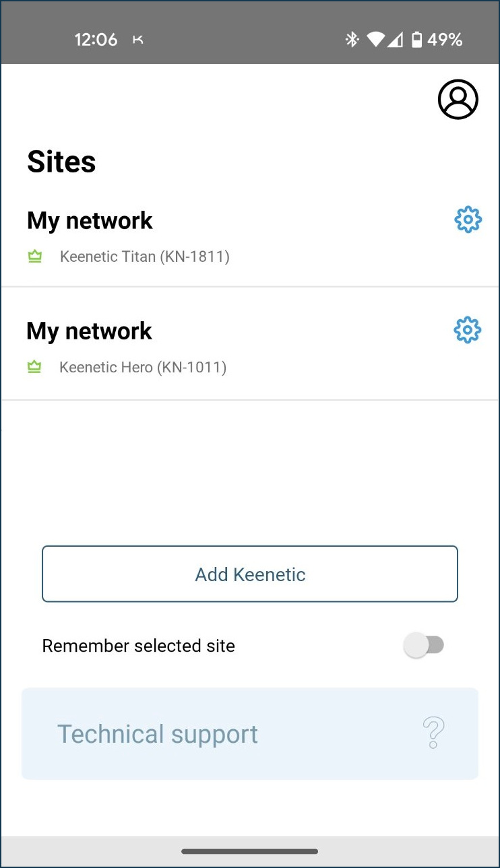The height and width of the screenshot is (868, 500).
Task: Tap the cellular signal strength icon
Action: coord(395,40)
